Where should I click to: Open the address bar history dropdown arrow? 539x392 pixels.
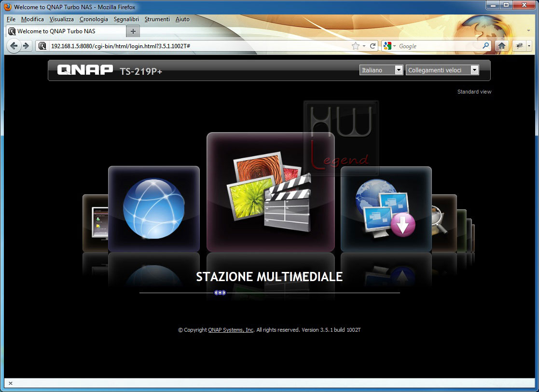click(x=364, y=46)
